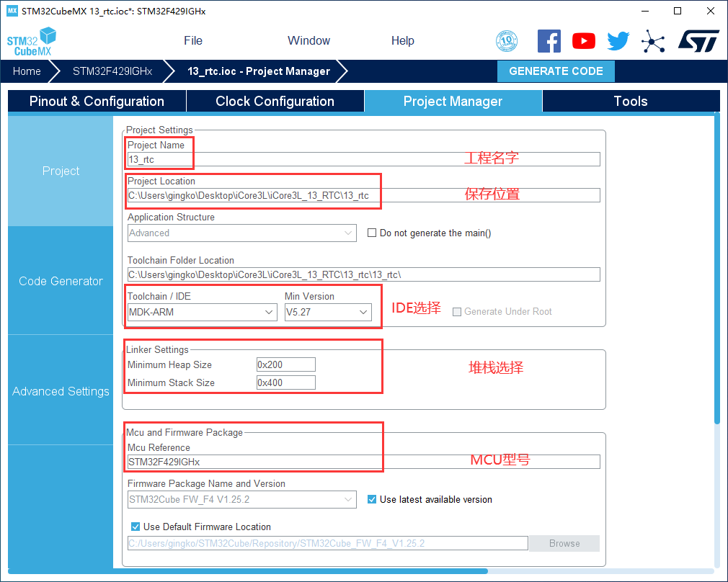Go to Home breadcrumb
Viewport: 728px width, 582px height.
coord(27,71)
